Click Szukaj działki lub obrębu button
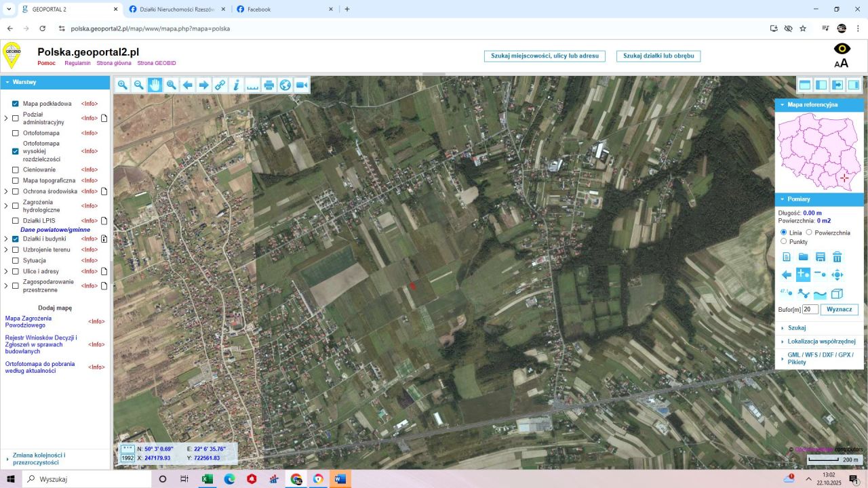 click(x=658, y=56)
